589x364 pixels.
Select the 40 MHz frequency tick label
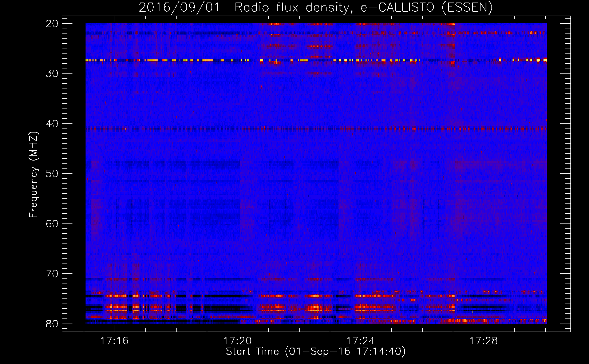[x=52, y=124]
